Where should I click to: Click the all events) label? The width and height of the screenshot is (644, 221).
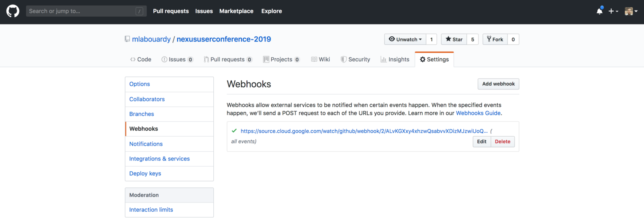coord(244,142)
